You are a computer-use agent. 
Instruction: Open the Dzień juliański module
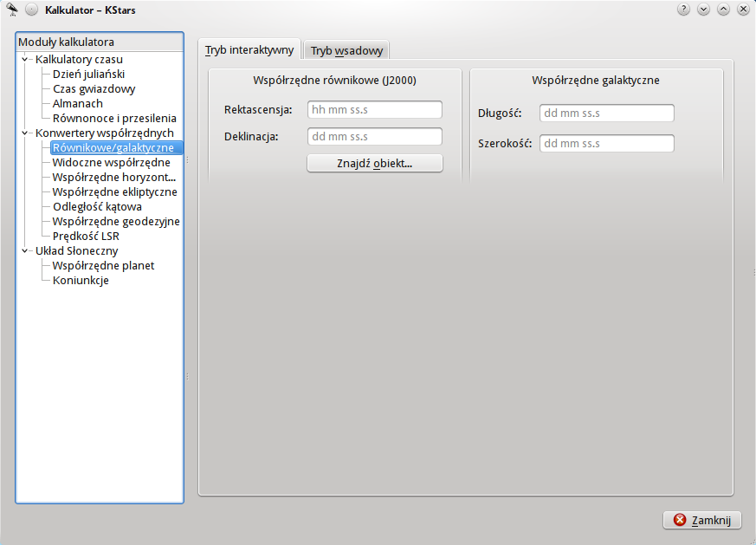point(88,75)
